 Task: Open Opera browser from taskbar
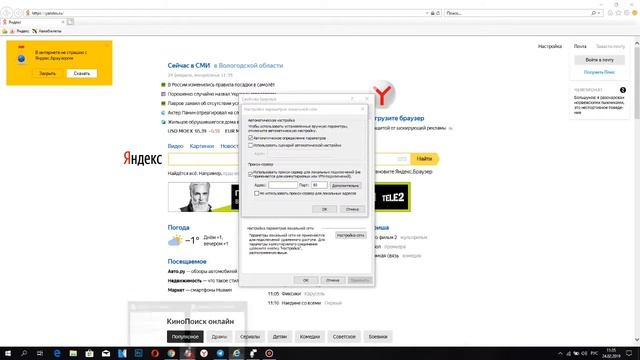(x=155, y=353)
